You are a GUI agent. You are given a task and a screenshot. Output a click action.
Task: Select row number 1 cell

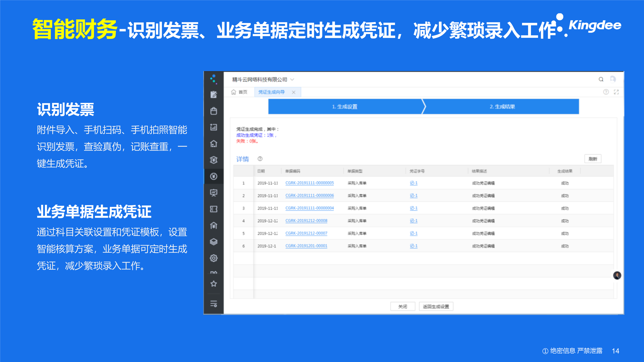click(243, 183)
